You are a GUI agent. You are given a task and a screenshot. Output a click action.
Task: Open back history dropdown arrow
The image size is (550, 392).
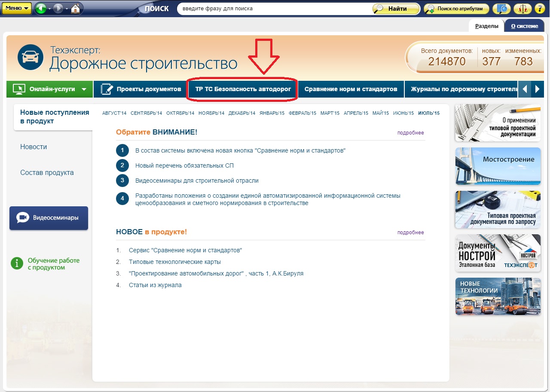[x=49, y=9]
